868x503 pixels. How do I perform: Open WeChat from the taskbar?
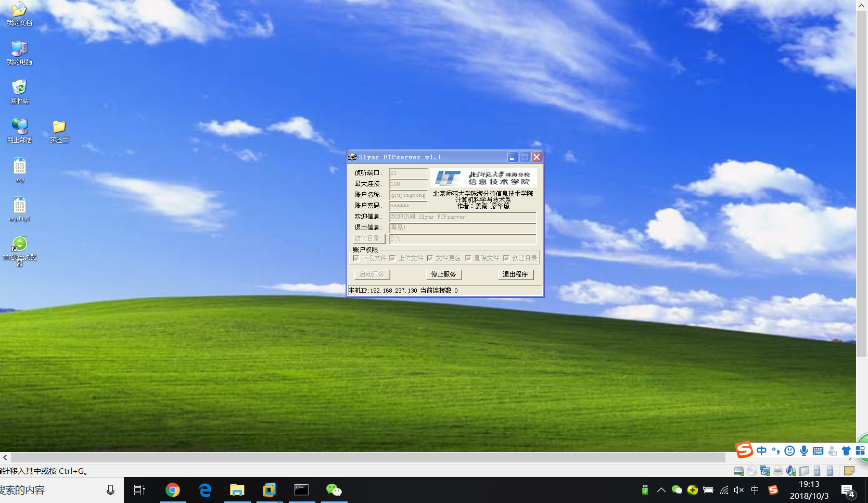(334, 490)
